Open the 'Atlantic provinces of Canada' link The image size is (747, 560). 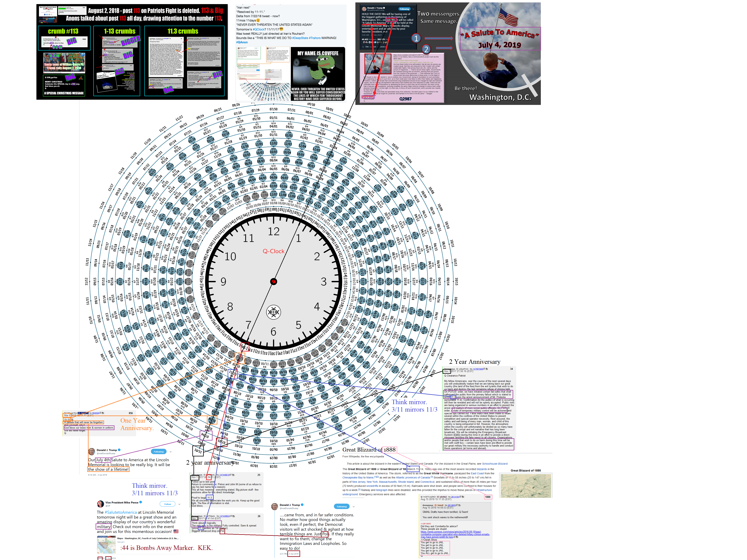pyautogui.click(x=413, y=477)
